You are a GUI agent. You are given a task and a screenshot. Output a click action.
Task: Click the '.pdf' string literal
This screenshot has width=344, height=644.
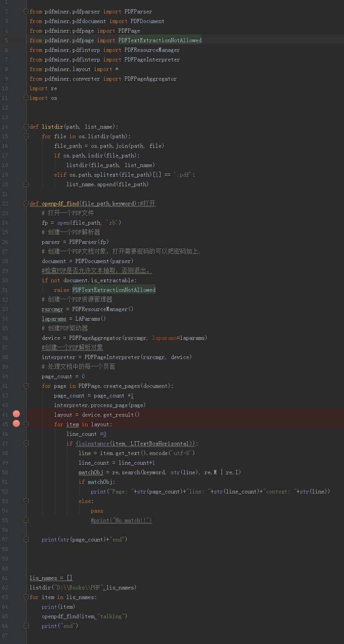pyautogui.click(x=183, y=175)
